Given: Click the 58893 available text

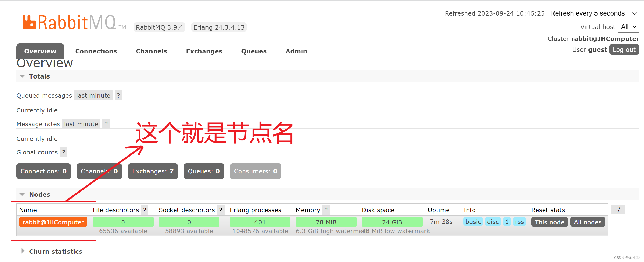Looking at the screenshot, I should (189, 231).
